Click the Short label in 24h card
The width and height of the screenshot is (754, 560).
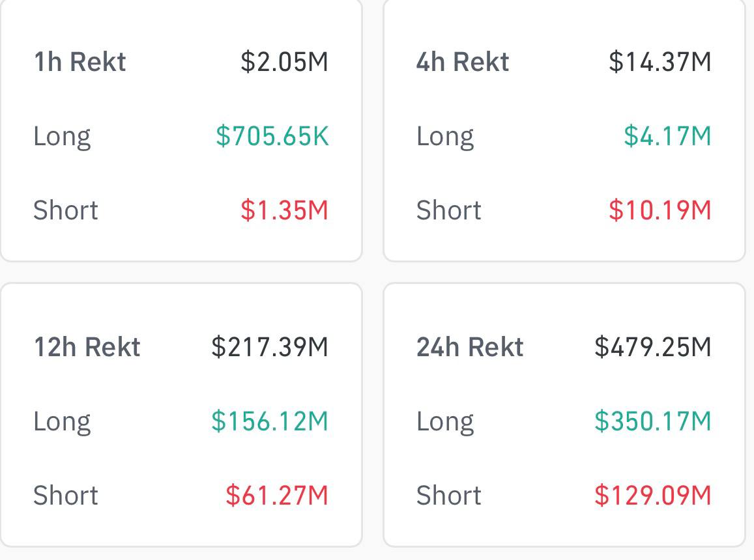[449, 496]
